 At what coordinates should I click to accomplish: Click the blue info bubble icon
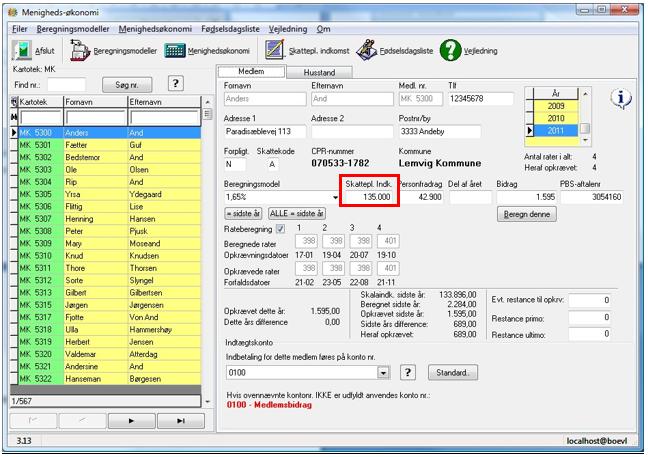click(620, 99)
